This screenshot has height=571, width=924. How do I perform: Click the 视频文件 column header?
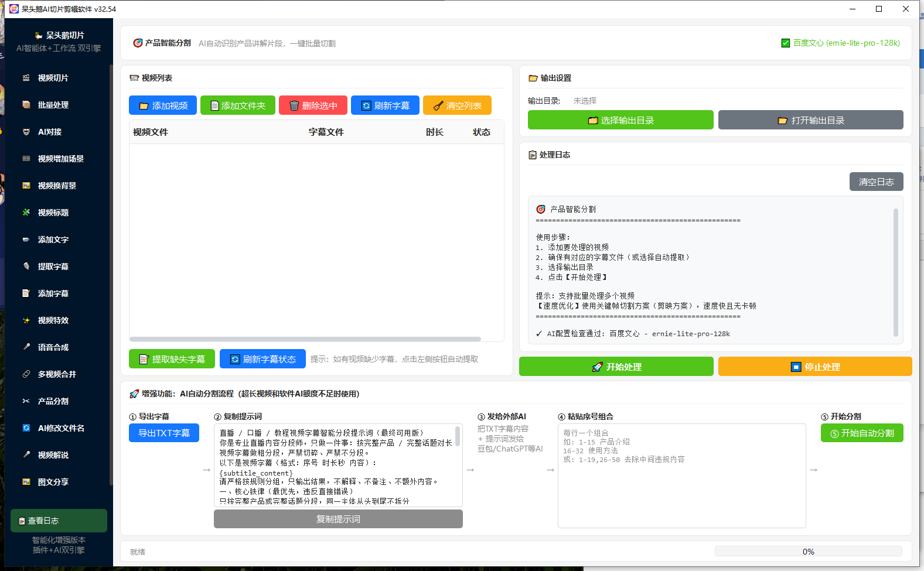151,132
